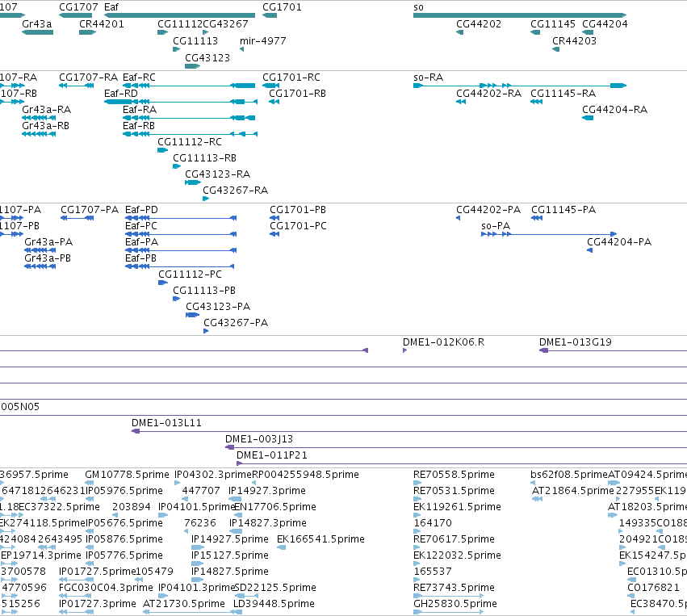
Task: Select the so-PA protein label
Action: click(x=496, y=225)
